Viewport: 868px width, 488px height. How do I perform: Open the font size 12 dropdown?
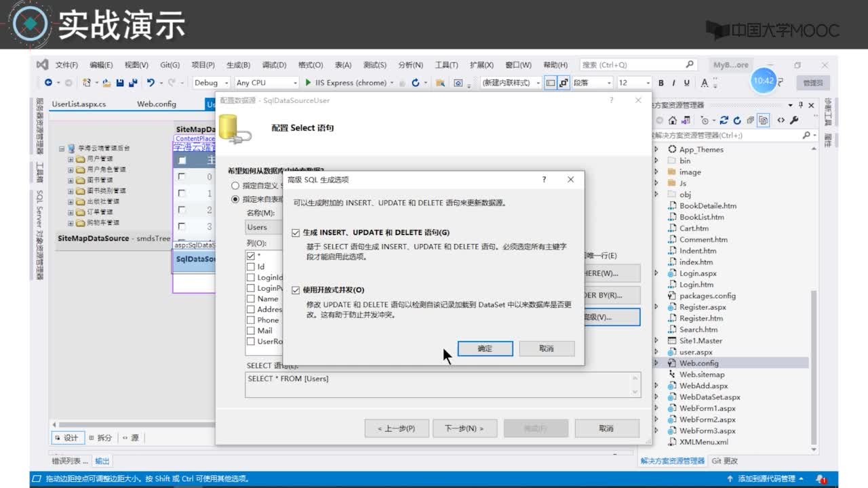pos(633,83)
